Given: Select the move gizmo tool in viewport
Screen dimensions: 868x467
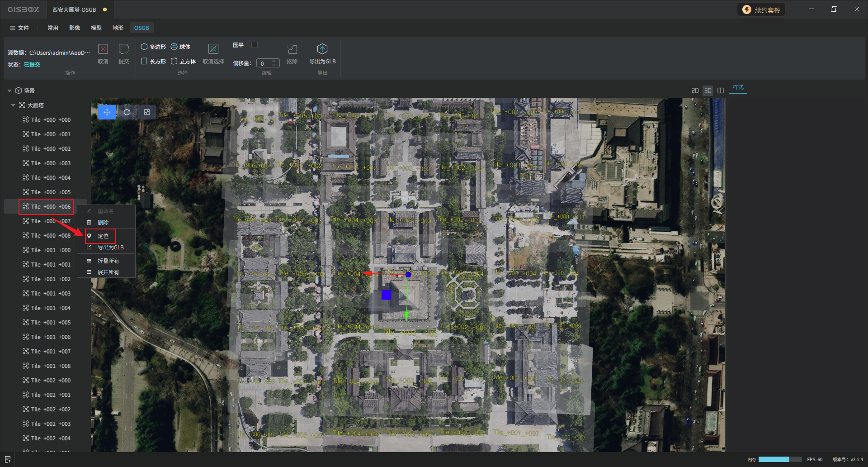Looking at the screenshot, I should click(x=107, y=112).
